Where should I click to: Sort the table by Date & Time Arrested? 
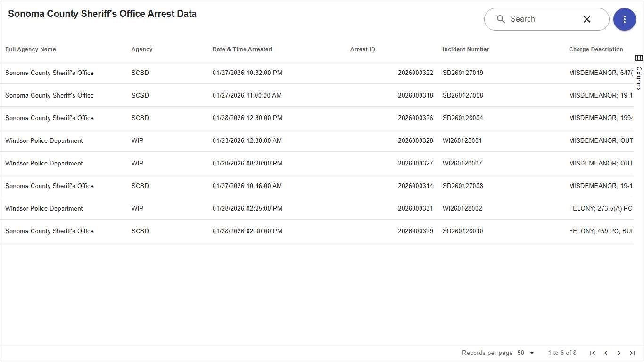[242, 49]
